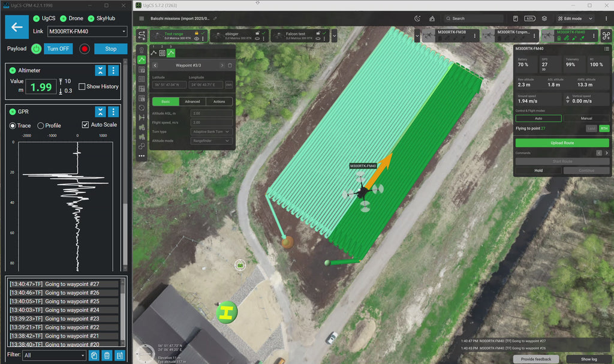
Task: Collapse the Altimeter panel
Action: point(100,70)
